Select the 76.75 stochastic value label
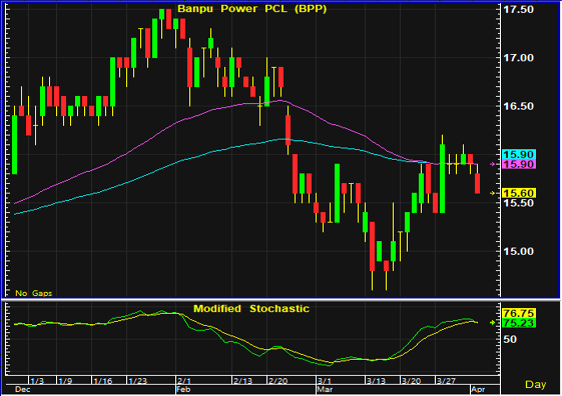This screenshot has width=562, height=396. [x=519, y=313]
